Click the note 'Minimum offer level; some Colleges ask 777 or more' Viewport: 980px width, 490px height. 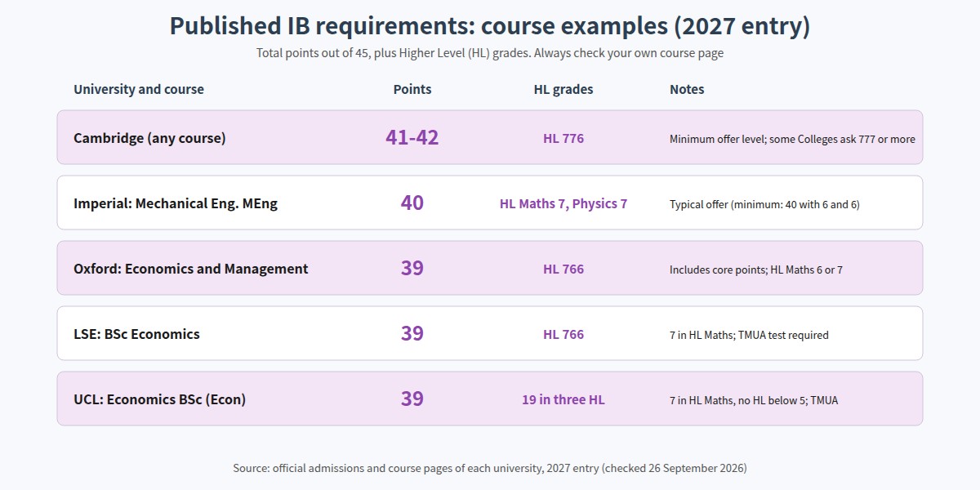[x=792, y=139]
